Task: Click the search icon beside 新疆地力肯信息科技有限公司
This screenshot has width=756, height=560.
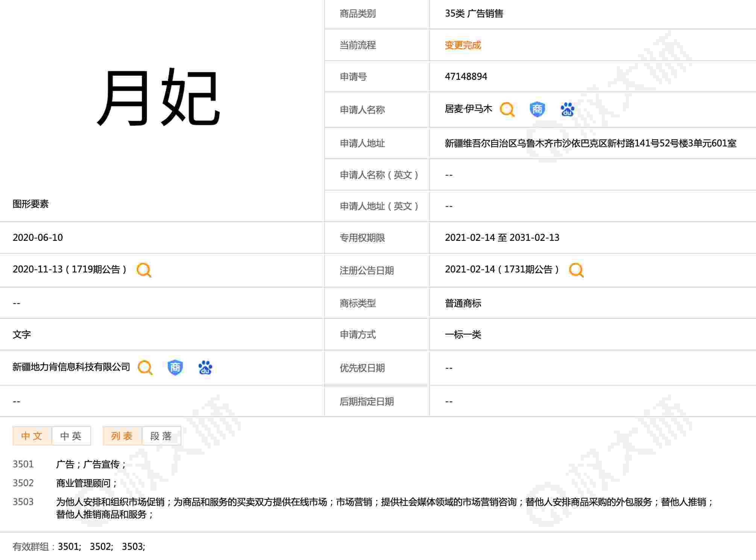Action: coord(145,368)
